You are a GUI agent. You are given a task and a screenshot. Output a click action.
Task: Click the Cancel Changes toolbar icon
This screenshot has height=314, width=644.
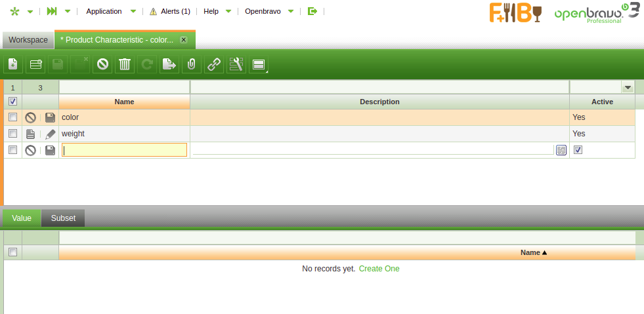coord(102,64)
